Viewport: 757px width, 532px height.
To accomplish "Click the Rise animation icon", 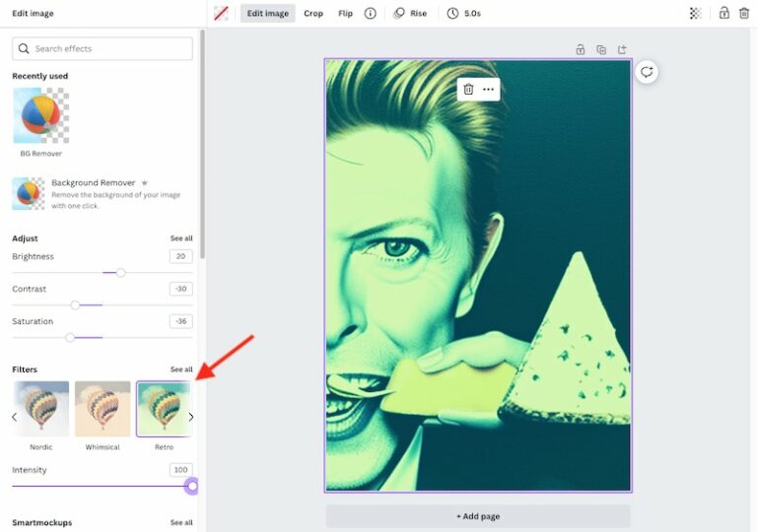I will click(399, 14).
